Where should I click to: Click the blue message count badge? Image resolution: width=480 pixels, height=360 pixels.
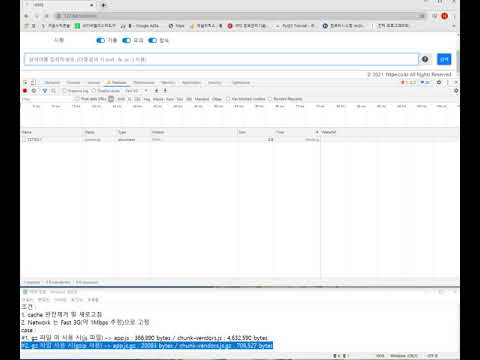pos(425,82)
